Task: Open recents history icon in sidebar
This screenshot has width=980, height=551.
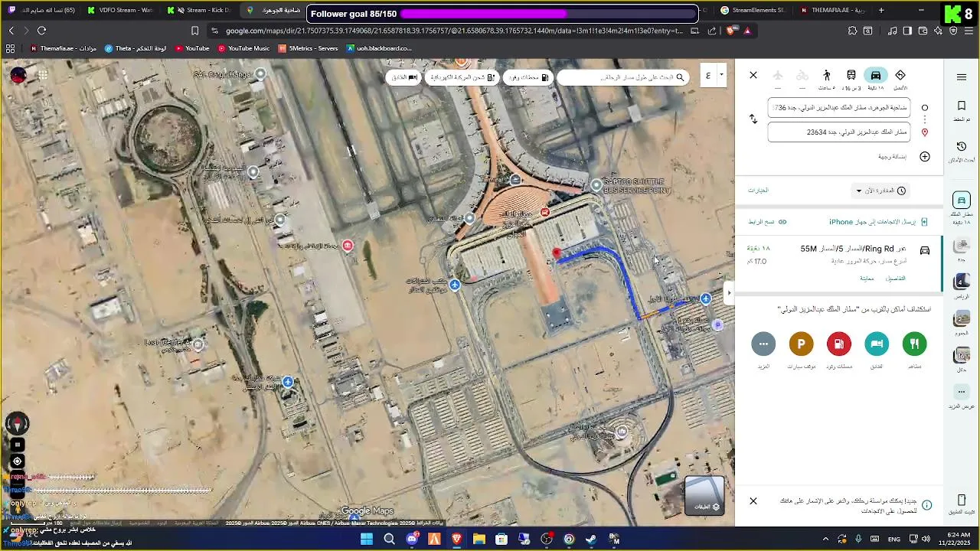Action: tap(962, 146)
